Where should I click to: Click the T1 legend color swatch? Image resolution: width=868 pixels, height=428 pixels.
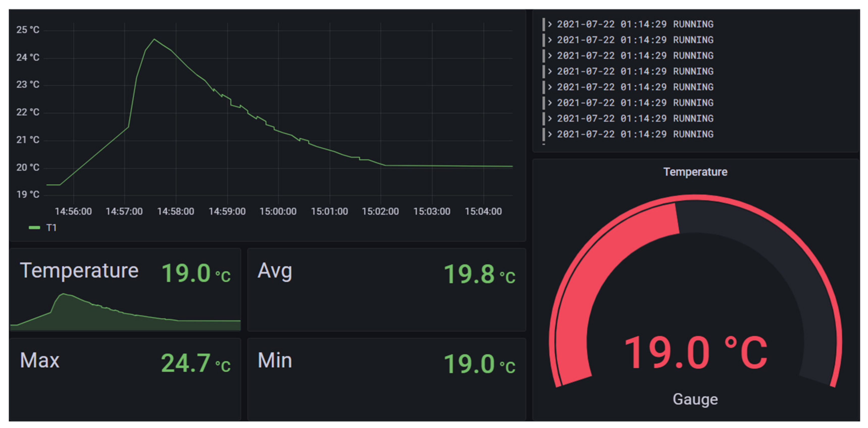click(x=34, y=228)
